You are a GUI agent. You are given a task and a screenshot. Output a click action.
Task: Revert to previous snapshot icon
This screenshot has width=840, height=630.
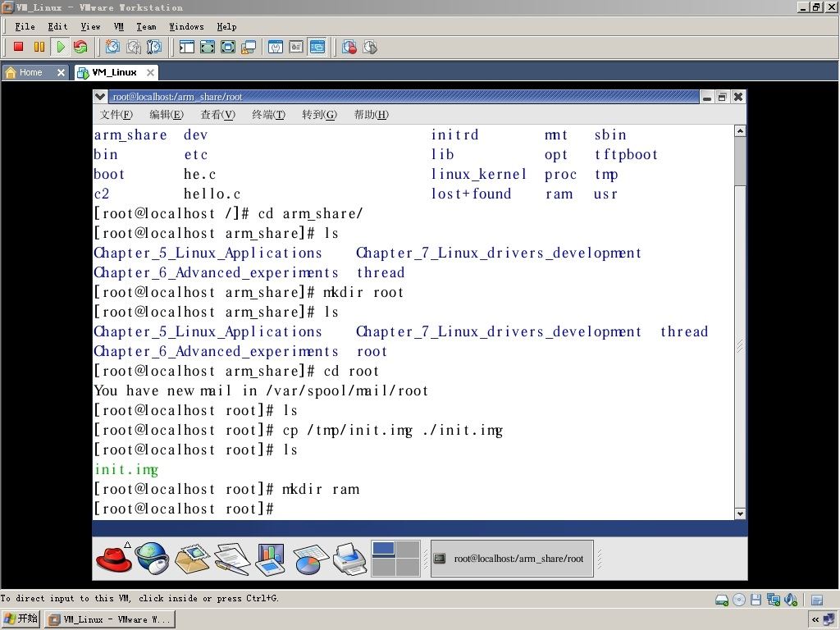134,47
